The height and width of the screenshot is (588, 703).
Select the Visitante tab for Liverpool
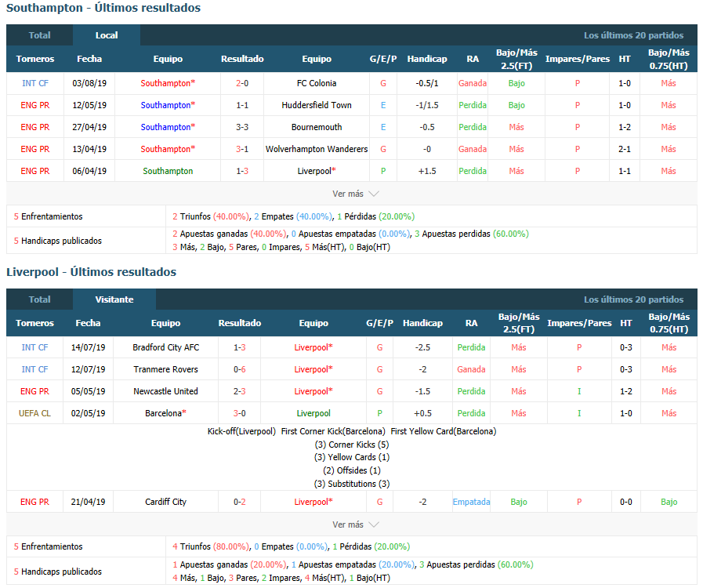(x=114, y=299)
